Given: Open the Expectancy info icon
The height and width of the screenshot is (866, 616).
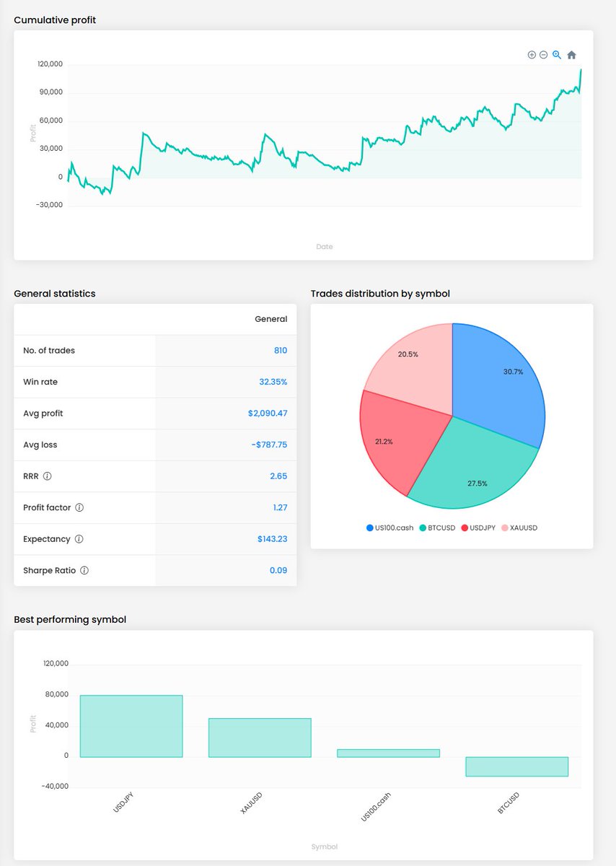Looking at the screenshot, I should pos(79,539).
